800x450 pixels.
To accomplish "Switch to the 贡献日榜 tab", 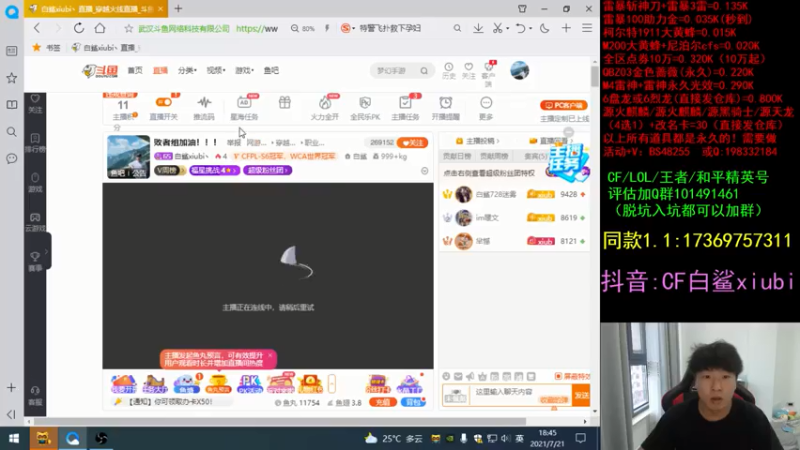I will (x=457, y=156).
